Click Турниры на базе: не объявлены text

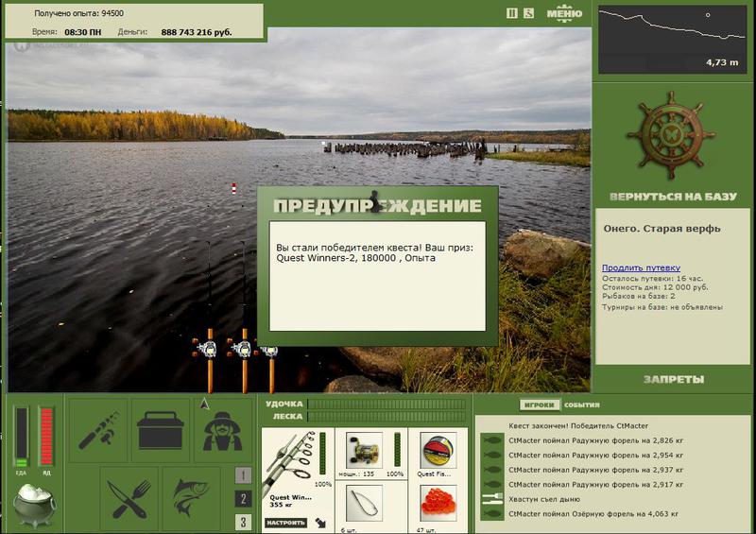coord(662,307)
